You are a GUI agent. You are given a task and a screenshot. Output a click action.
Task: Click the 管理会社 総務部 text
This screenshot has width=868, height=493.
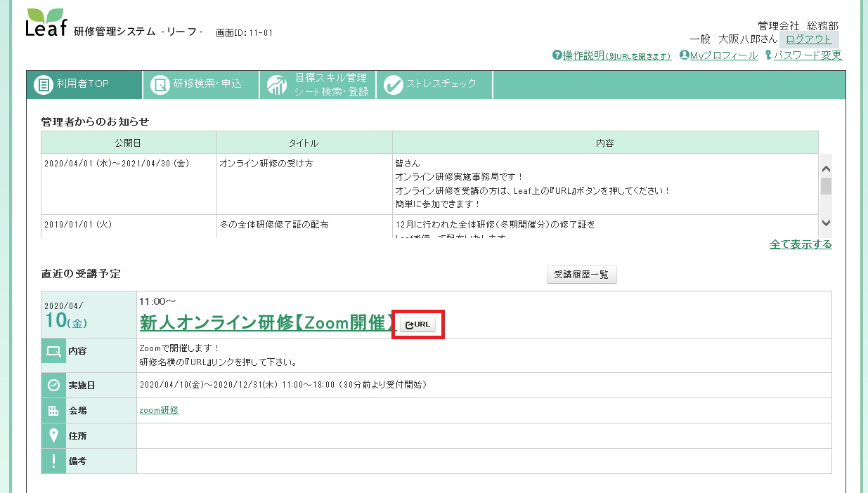798,25
